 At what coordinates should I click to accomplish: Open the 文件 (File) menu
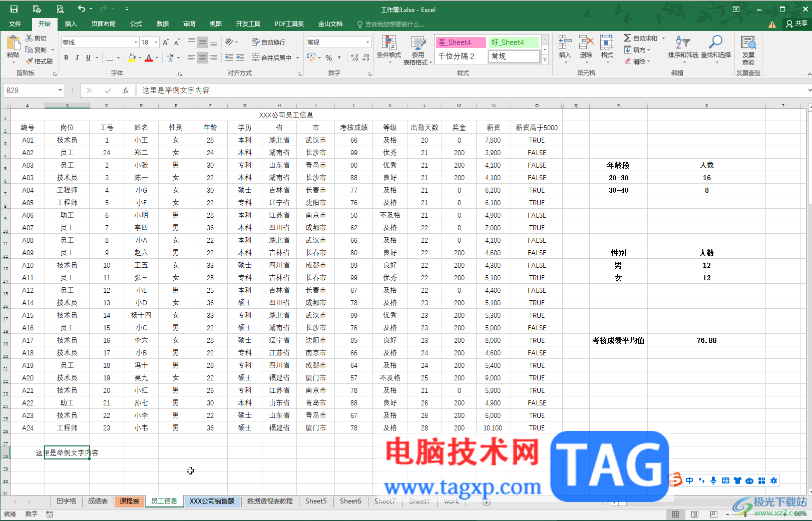(x=15, y=24)
